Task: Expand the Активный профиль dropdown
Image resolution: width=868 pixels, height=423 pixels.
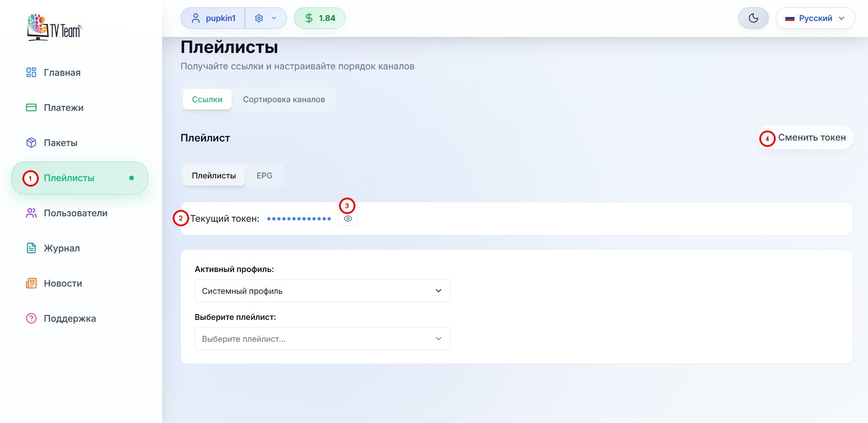Action: point(322,291)
